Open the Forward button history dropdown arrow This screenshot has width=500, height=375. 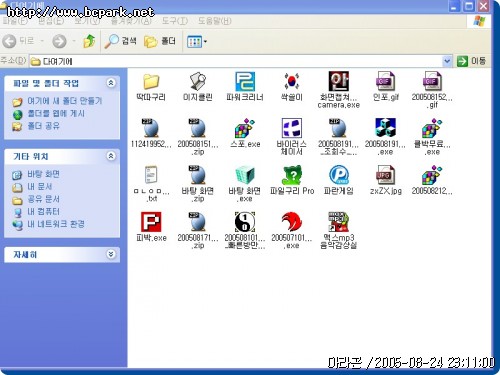click(x=74, y=41)
